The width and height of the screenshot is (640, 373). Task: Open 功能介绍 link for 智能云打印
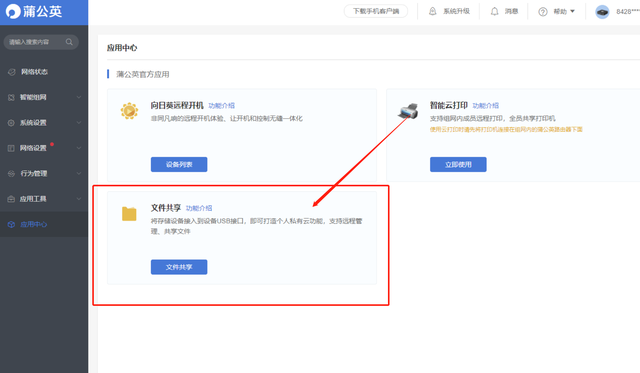(x=486, y=106)
